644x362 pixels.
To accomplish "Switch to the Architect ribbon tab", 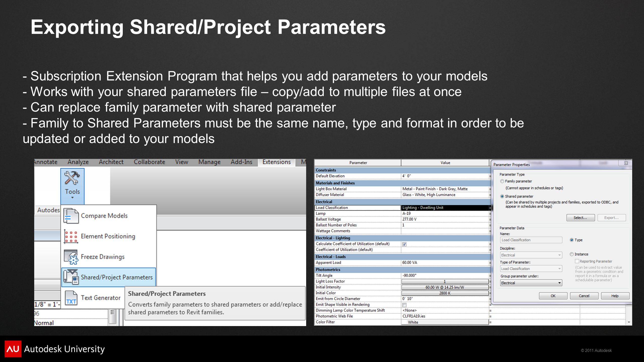I will coord(111,162).
